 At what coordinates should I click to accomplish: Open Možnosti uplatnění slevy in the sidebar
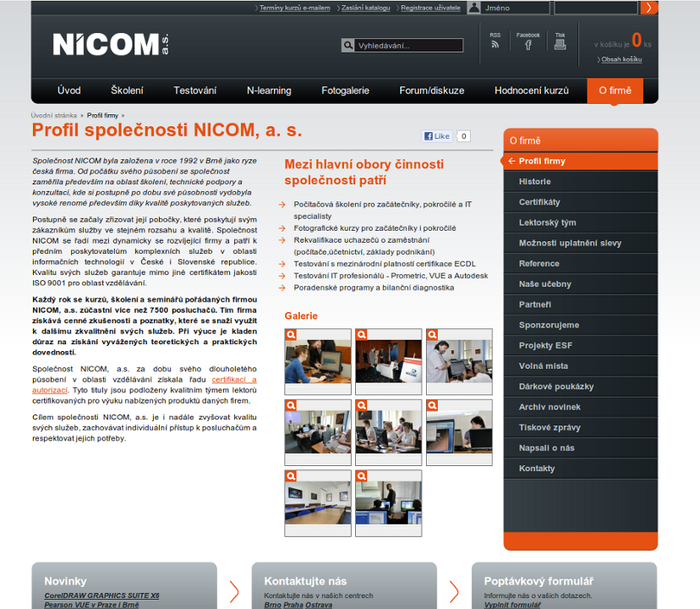(x=580, y=244)
